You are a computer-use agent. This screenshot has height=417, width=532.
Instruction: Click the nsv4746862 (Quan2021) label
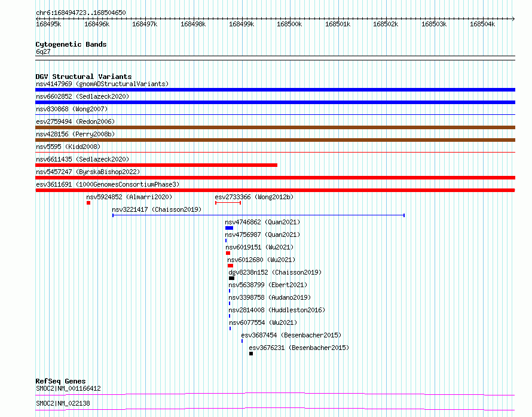262,222
